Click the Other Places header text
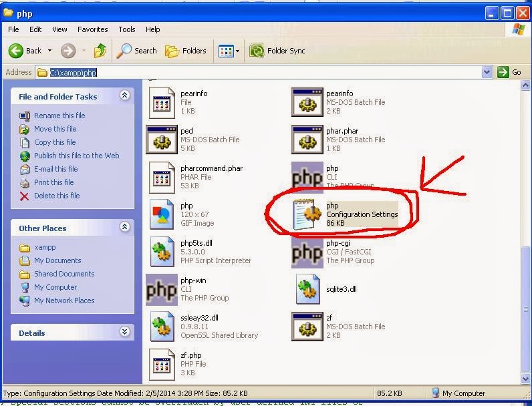The height and width of the screenshot is (406, 532). 43,228
